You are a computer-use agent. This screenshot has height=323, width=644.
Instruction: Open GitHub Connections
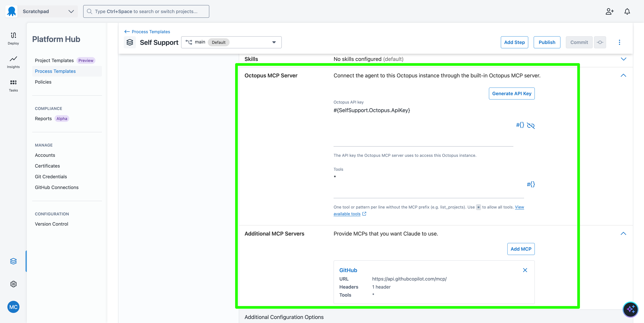(57, 187)
